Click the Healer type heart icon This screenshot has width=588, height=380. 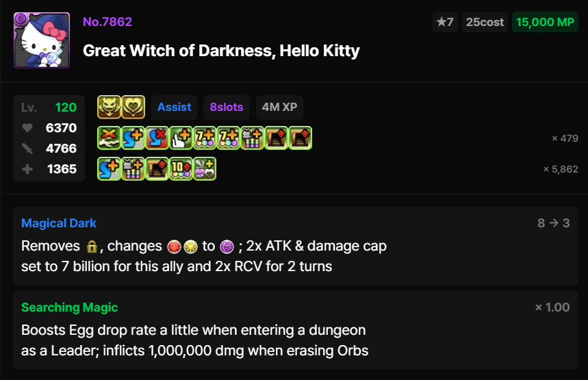click(133, 107)
